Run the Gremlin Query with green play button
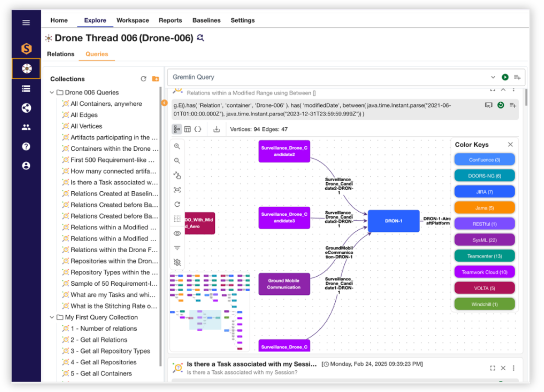 [505, 77]
